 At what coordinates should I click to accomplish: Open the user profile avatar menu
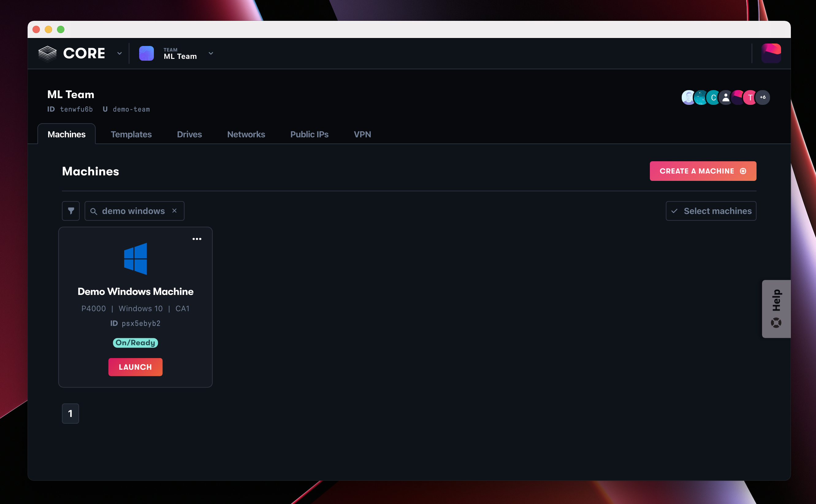771,53
